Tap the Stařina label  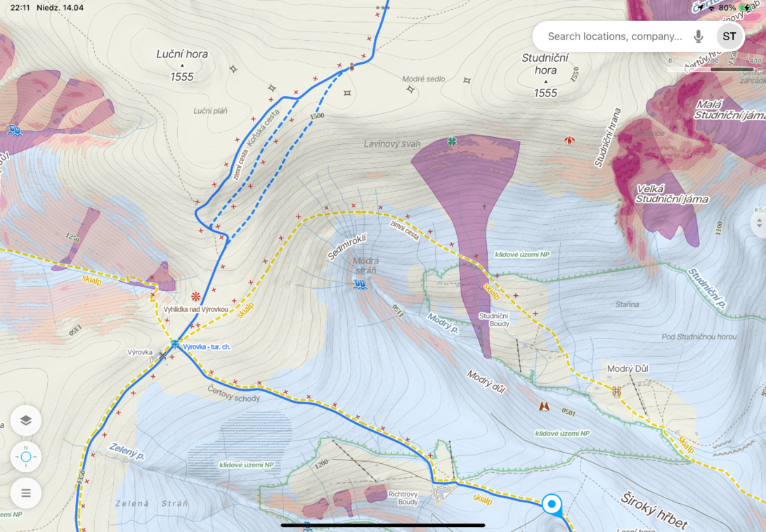coord(627,304)
